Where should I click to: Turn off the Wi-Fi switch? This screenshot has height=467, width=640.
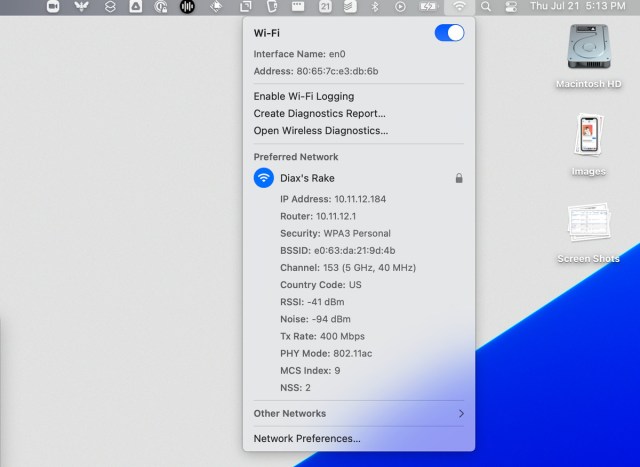tap(449, 33)
